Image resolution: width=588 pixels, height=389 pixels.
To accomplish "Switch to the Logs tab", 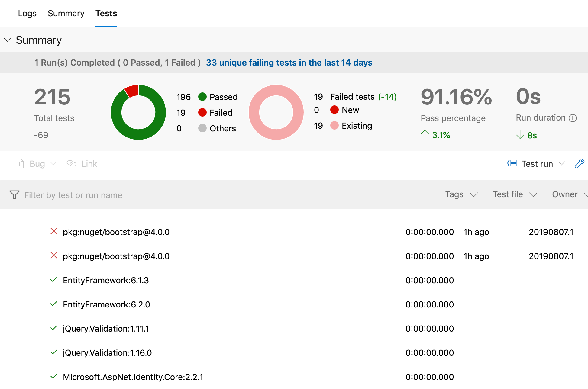I will [27, 14].
